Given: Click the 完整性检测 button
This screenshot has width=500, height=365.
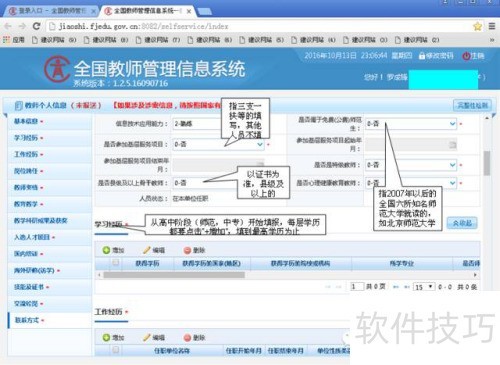Looking at the screenshot, I should [472, 105].
